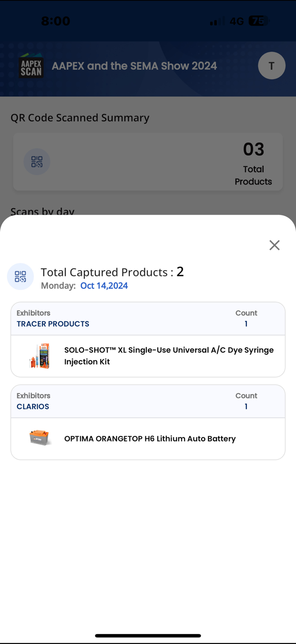Select the CLARIOS exhibitor name
Viewport: 296px width, 644px height.
(33, 407)
